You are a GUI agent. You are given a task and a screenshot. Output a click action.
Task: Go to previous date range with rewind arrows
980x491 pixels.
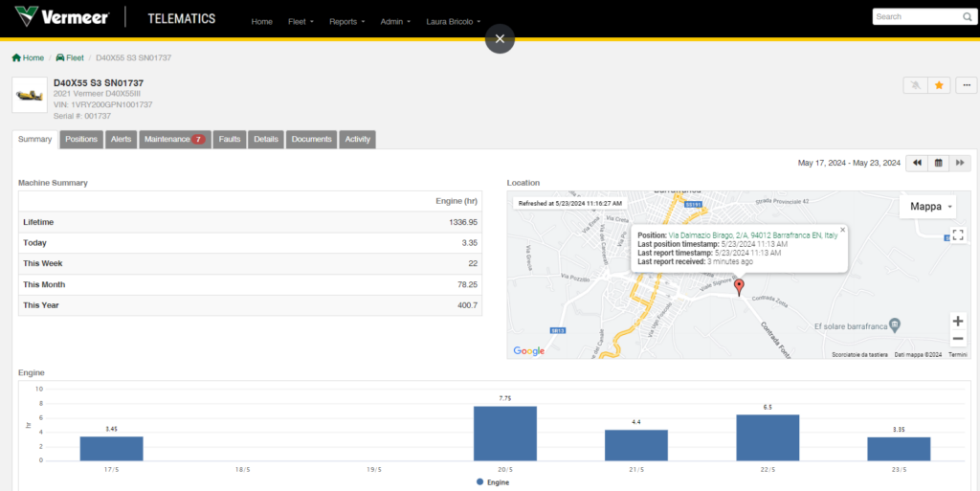(x=917, y=163)
